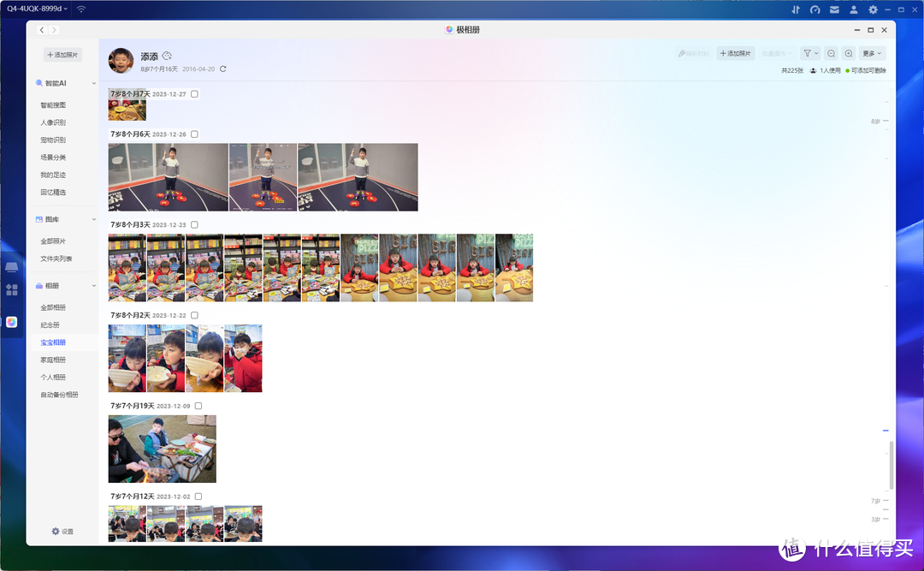
Task: Select 纪念册 in the sidebar
Action: [50, 325]
